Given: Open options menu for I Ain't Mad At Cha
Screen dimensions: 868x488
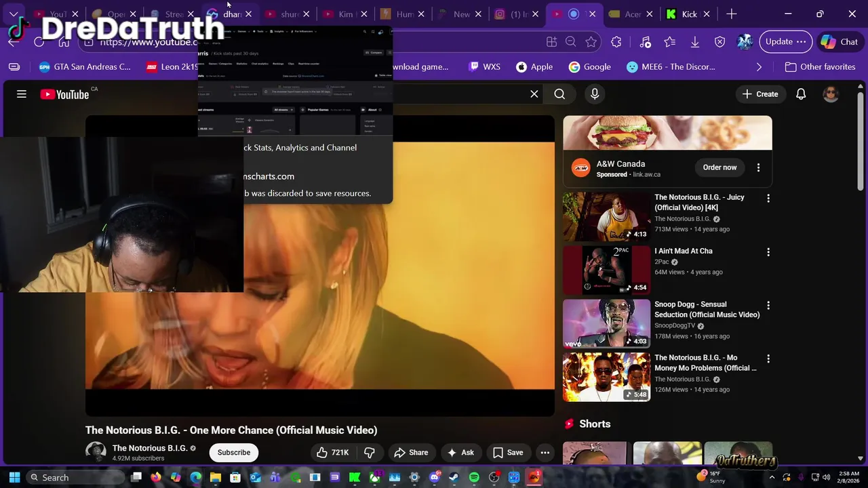Looking at the screenshot, I should 768,252.
